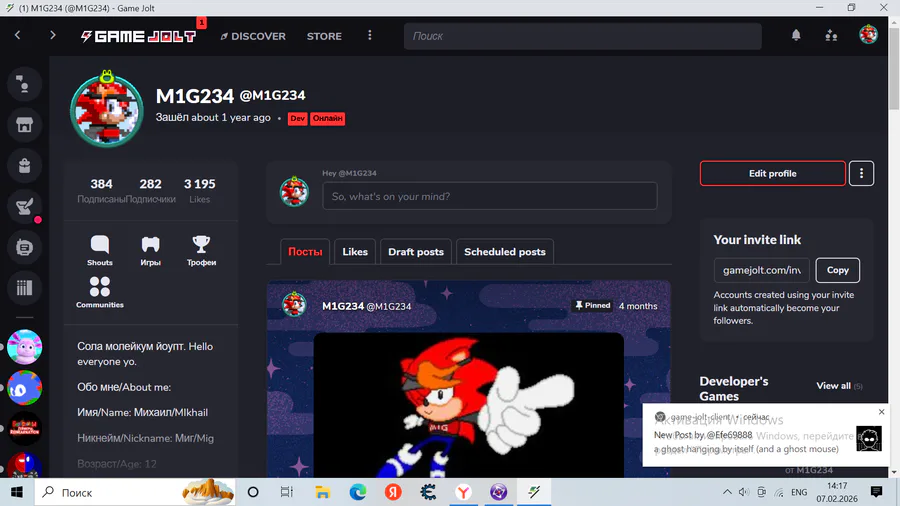This screenshot has width=900, height=506.
Task: View the 3 195 Likes count
Action: [x=199, y=190]
